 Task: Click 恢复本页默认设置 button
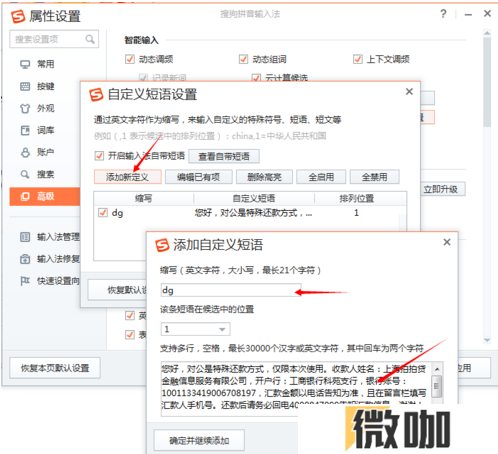tap(55, 368)
